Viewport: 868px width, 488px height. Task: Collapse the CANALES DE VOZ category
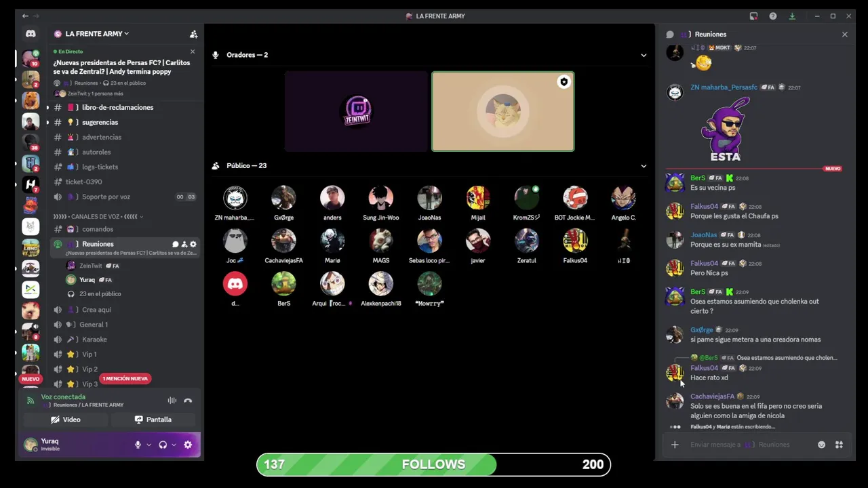point(98,217)
